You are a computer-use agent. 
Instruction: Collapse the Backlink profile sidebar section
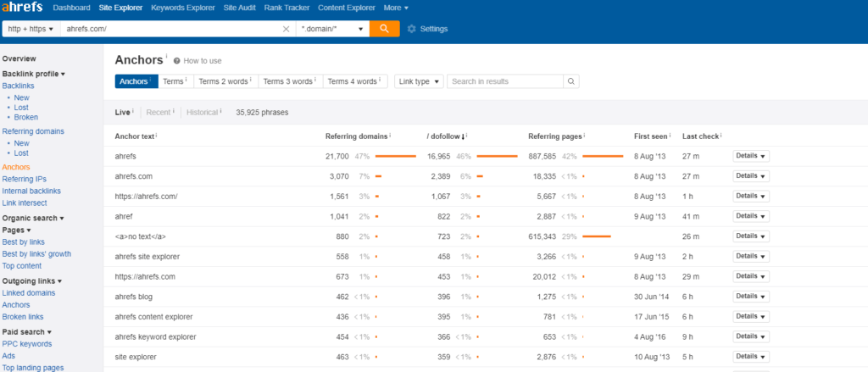pyautogui.click(x=34, y=74)
